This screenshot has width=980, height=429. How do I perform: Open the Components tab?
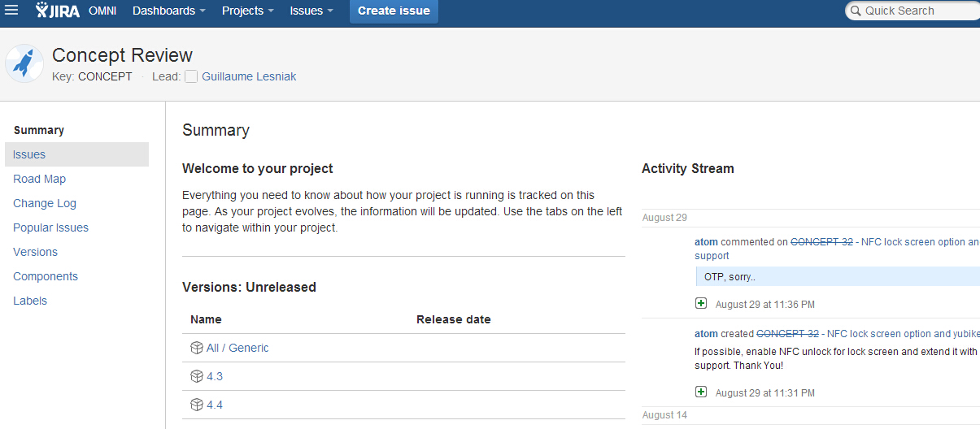pos(46,276)
